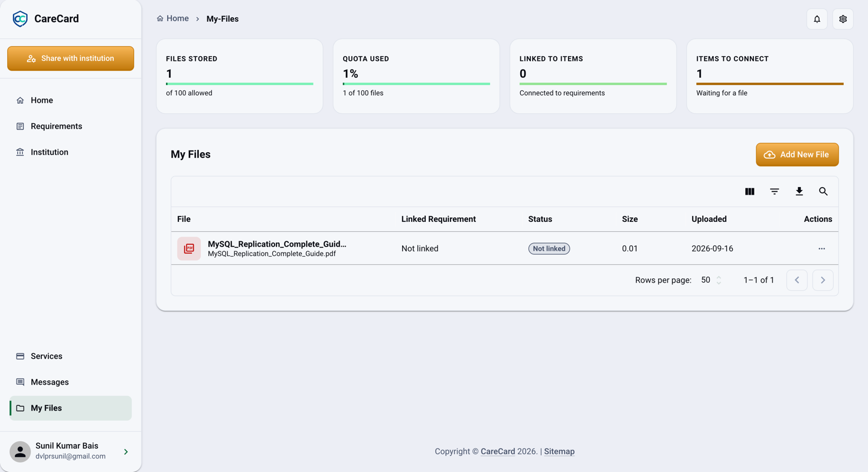
Task: Click the user avatar icon
Action: click(20, 452)
